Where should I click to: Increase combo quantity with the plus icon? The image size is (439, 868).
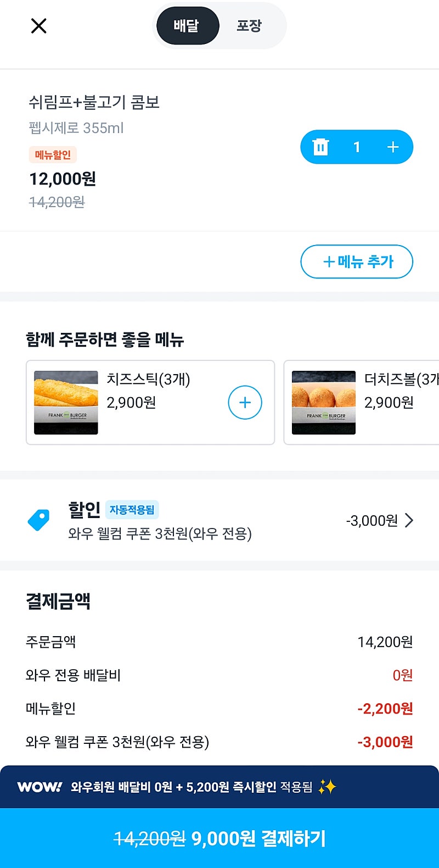click(393, 147)
